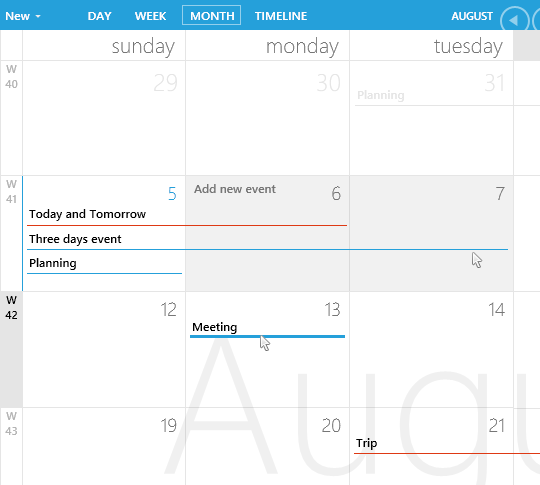Select the day cell numbered 19
540x485 pixels.
(104, 447)
